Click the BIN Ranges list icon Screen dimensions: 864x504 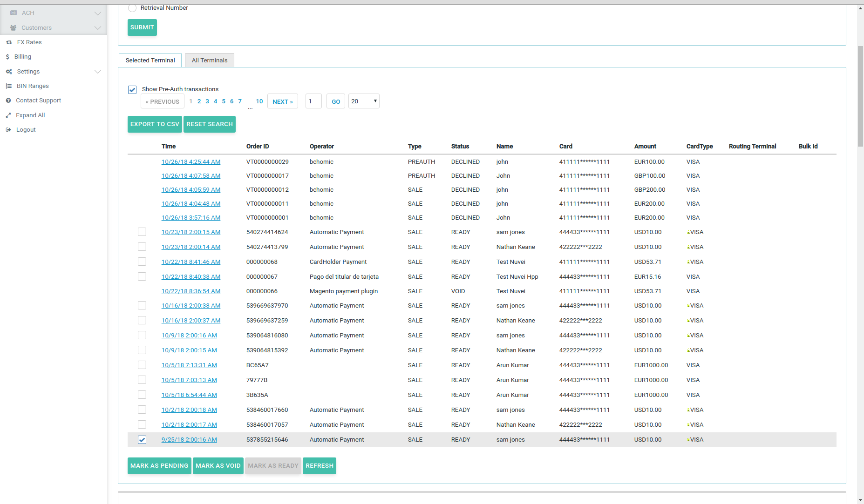coord(9,86)
